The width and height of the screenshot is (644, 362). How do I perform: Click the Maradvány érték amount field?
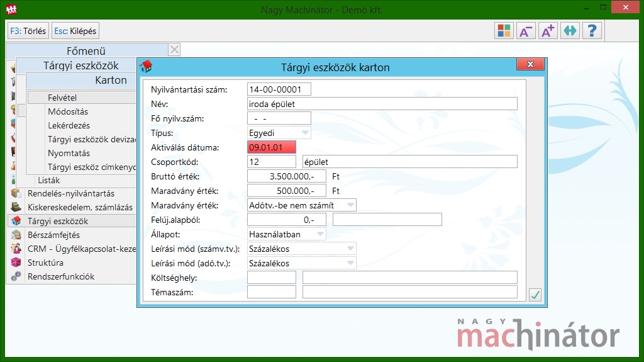point(287,191)
